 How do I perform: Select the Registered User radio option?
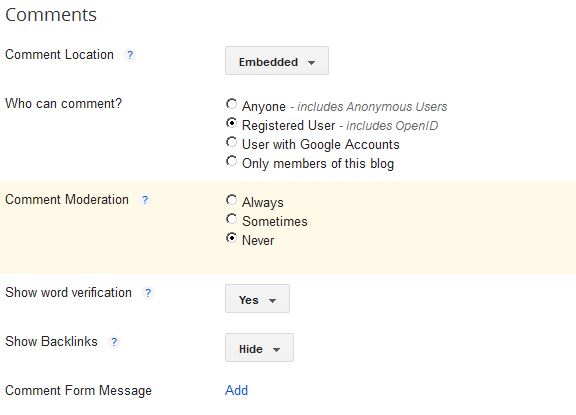231,123
